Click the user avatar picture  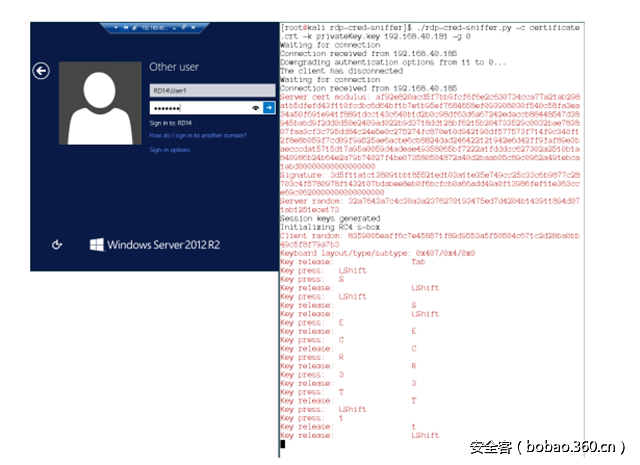100,103
